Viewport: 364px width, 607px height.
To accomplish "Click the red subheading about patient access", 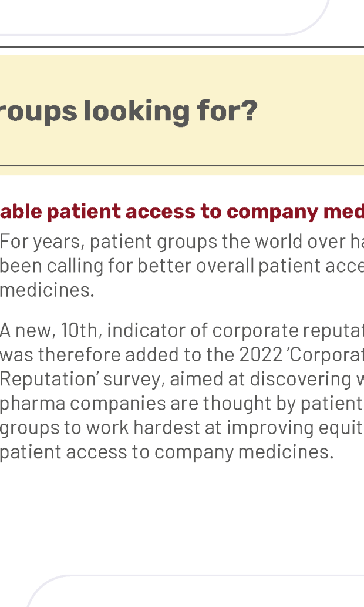I will coord(182,212).
